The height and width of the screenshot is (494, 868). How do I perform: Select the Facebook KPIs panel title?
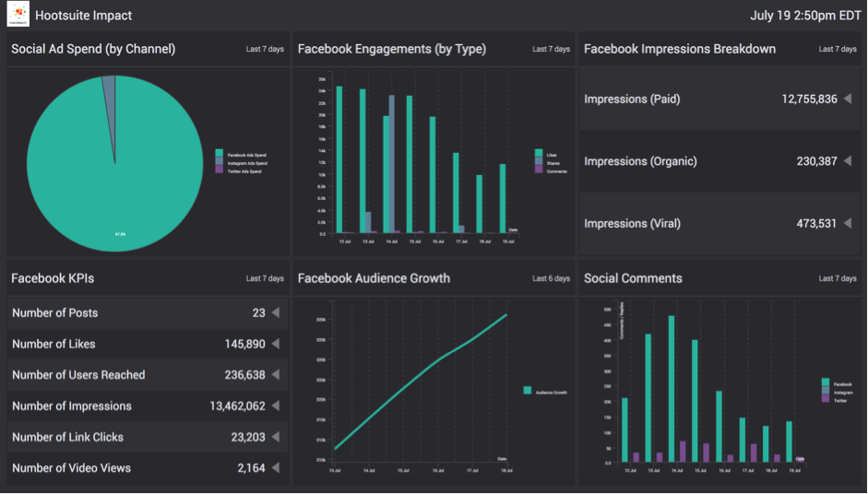[53, 278]
